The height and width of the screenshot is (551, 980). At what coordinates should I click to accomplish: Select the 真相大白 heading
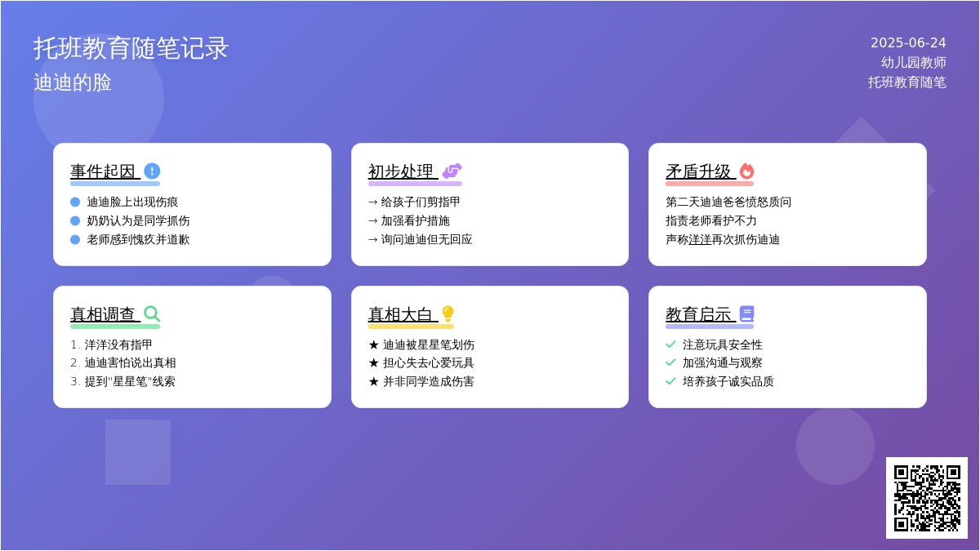[x=401, y=314]
